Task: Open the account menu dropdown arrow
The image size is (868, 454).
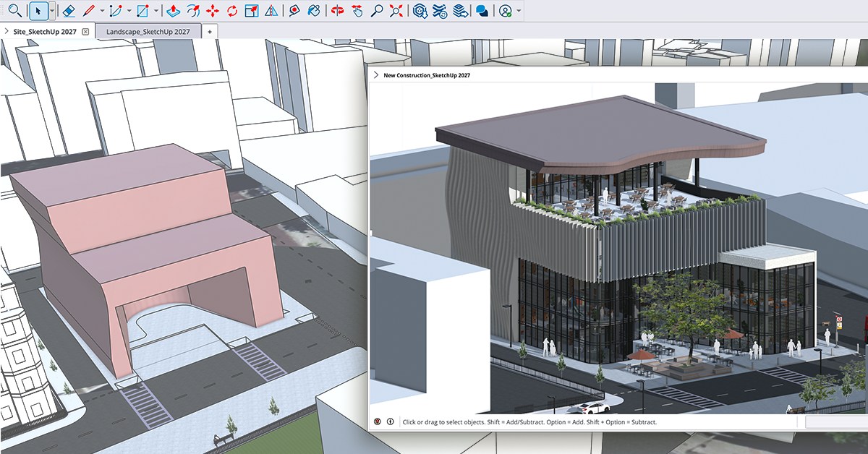Action: pos(519,11)
